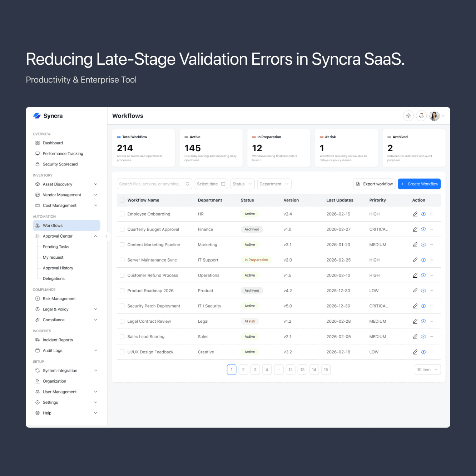
Task: Edit the Legal Contract Review workflow
Action: point(415,322)
